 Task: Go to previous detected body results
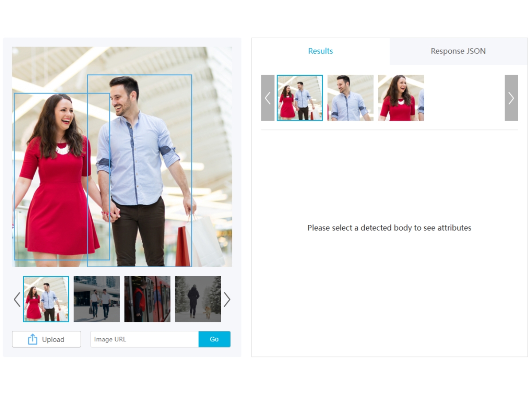click(x=268, y=98)
